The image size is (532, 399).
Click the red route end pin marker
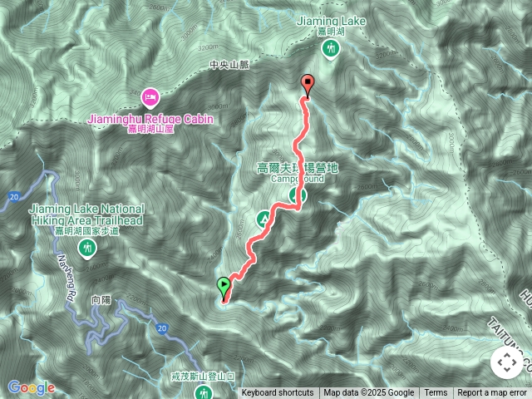point(308,86)
